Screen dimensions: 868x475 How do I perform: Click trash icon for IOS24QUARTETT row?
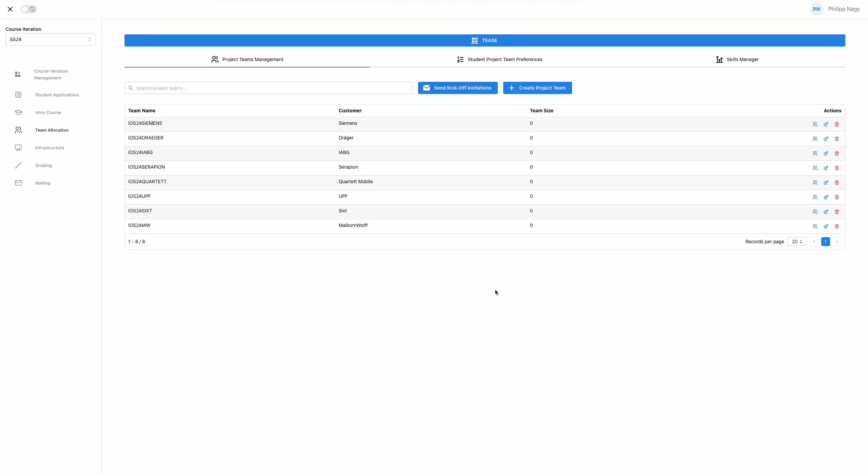[x=837, y=183]
